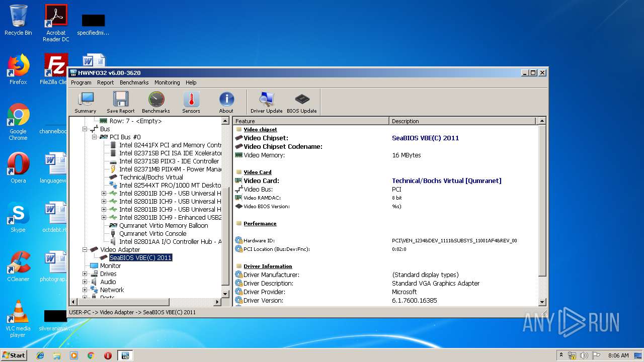Expand the Intel 82801IB Enhanced USB2 node
Viewport: 644px width, 362px height.
point(104,218)
